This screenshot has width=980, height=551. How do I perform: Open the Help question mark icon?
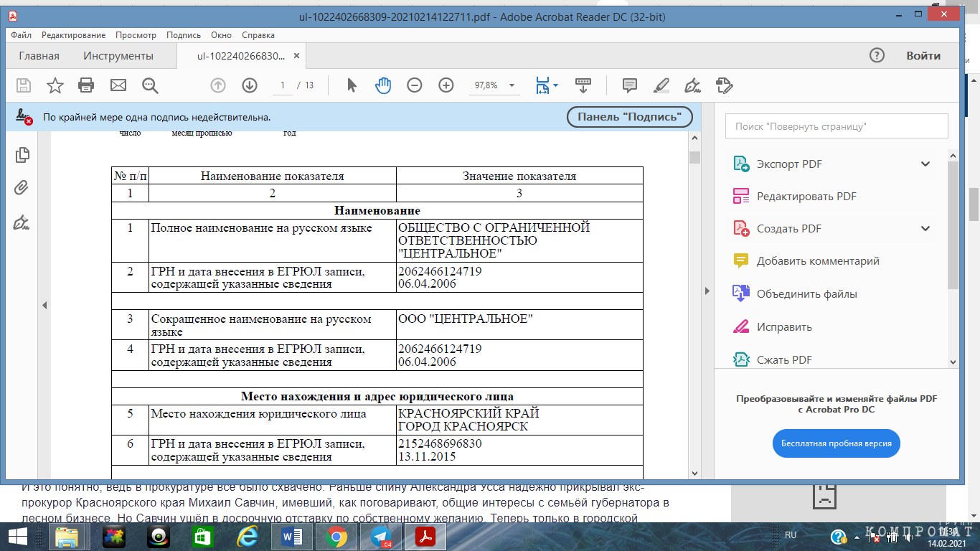click(x=877, y=55)
